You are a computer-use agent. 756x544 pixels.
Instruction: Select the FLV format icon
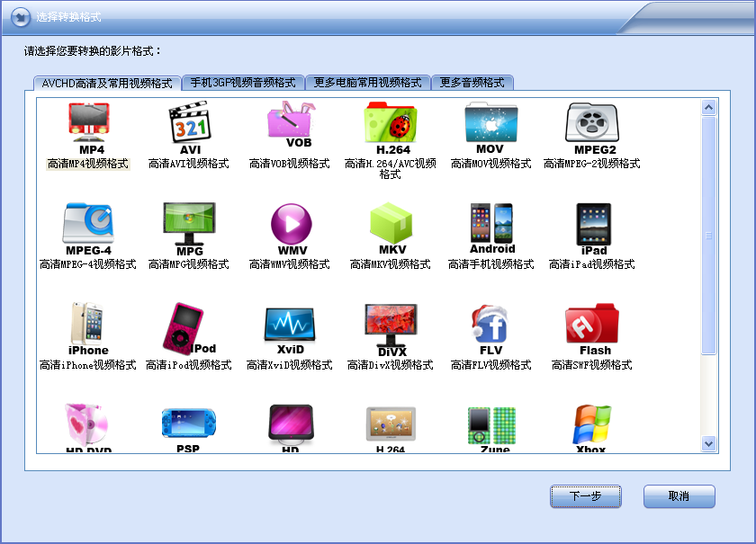click(x=491, y=324)
